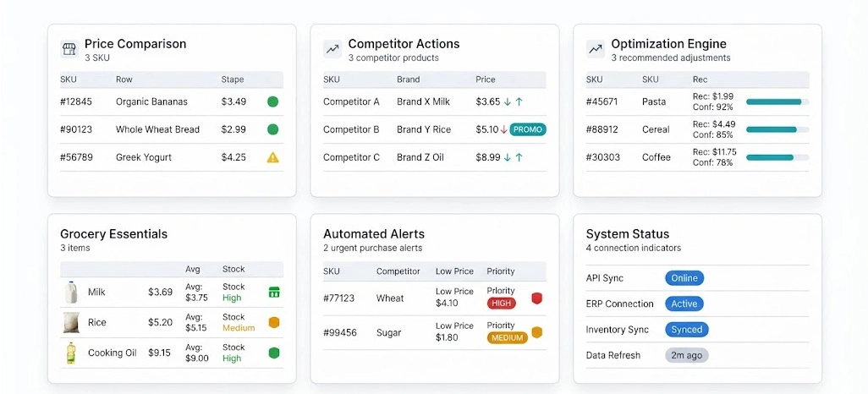868x394 pixels.
Task: Click the Avg: $9.00 value for Cooking Oil
Action: click(x=197, y=353)
